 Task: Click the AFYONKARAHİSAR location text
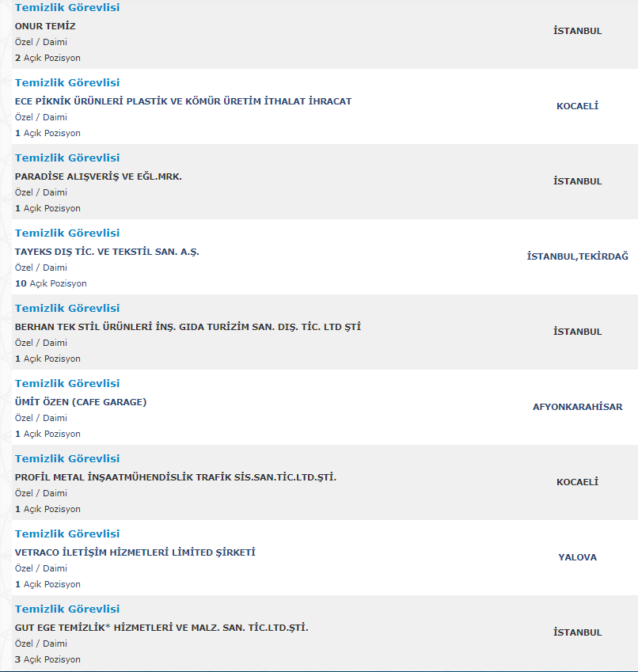point(577,407)
